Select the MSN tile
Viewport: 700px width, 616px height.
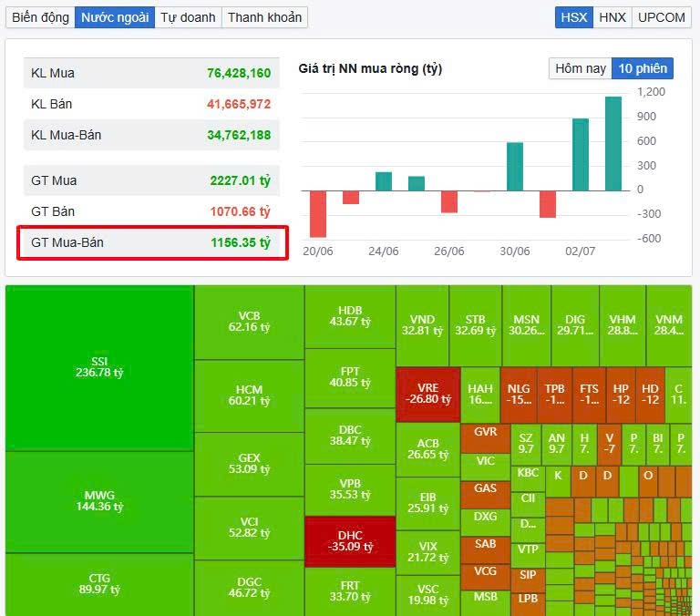click(x=527, y=325)
